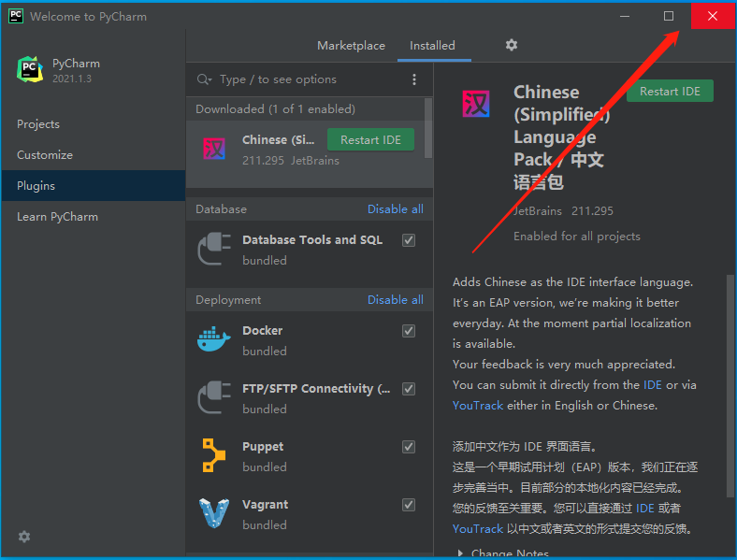This screenshot has width=737, height=560.
Task: Click Restart IDE in the details panel
Action: (x=670, y=91)
